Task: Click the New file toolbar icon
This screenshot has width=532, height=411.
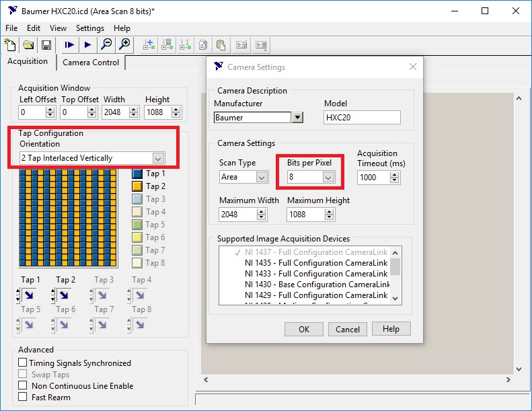Action: click(10, 45)
